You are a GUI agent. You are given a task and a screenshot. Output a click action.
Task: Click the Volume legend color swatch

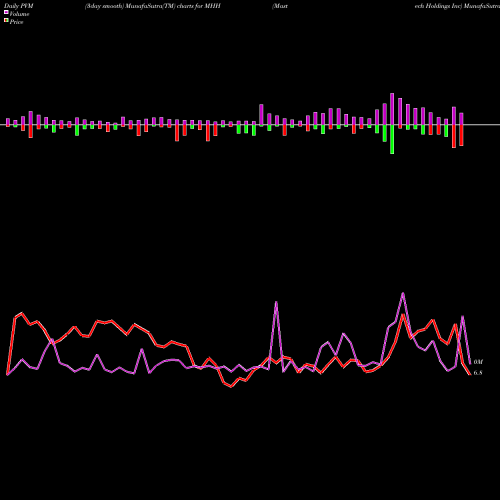point(6,13)
